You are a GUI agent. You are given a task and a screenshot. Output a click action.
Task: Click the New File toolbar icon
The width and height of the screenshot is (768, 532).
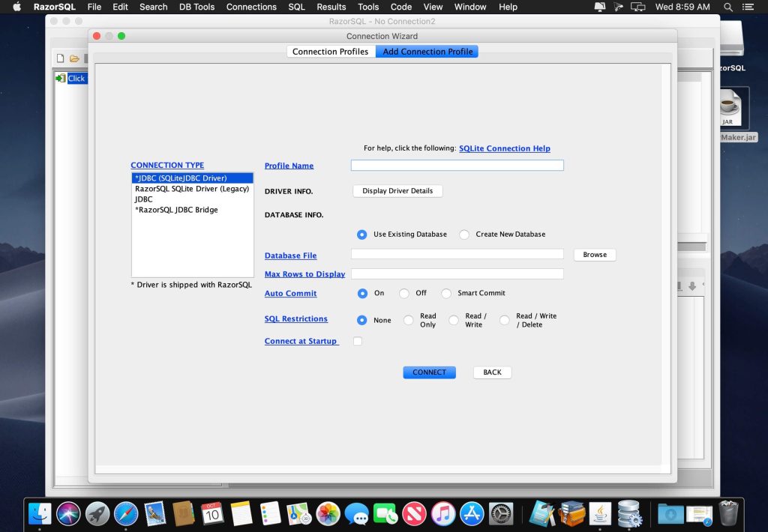pyautogui.click(x=61, y=58)
